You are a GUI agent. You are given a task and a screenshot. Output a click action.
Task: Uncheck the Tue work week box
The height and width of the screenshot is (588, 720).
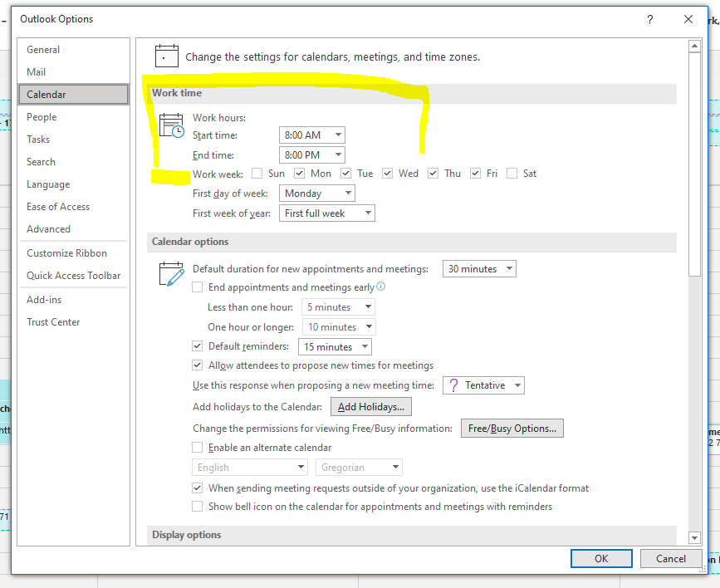[x=345, y=174]
